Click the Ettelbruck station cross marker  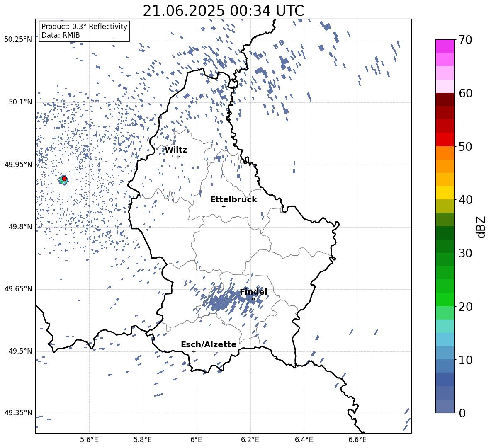click(x=224, y=206)
